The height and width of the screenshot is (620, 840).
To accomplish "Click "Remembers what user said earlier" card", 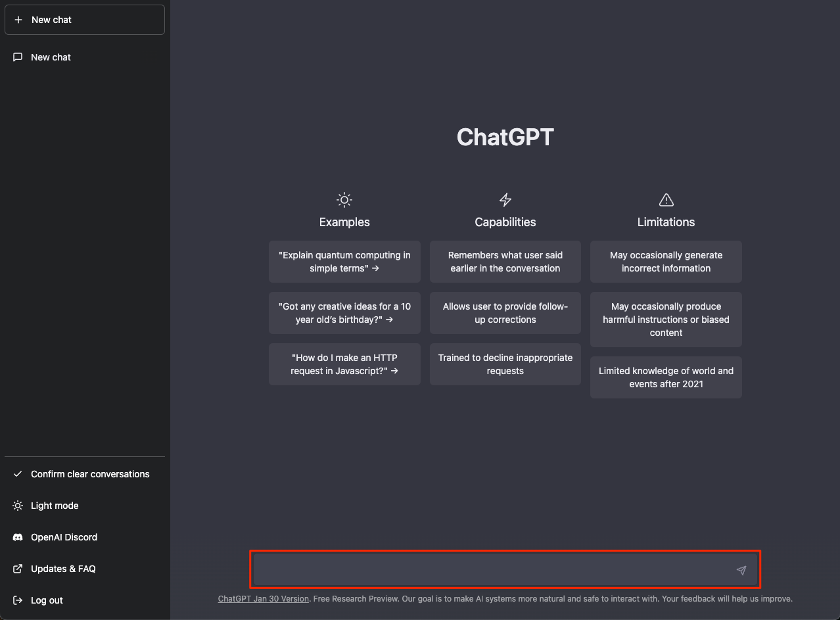I will coord(505,262).
